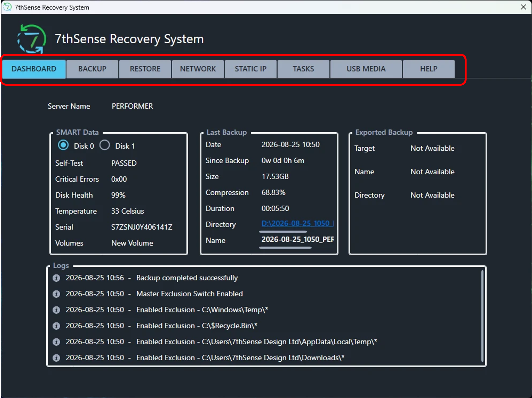Click the 7thSense logo in the header
Image resolution: width=532 pixels, height=398 pixels.
coord(31,39)
